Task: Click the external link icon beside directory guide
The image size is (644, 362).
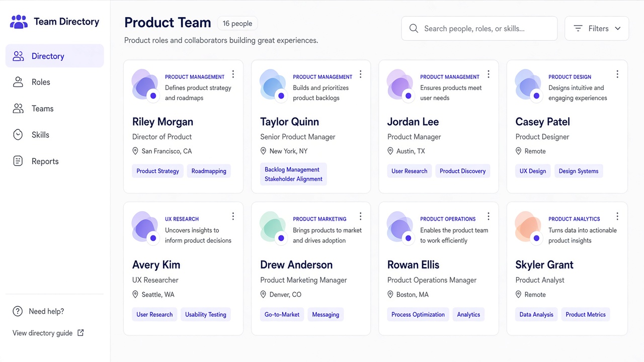Action: pos(80,333)
